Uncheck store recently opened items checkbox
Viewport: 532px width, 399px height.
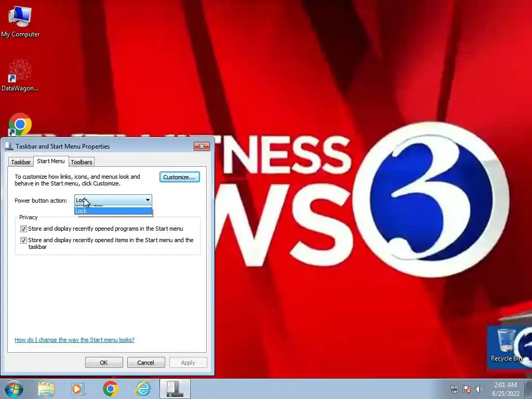coord(23,240)
